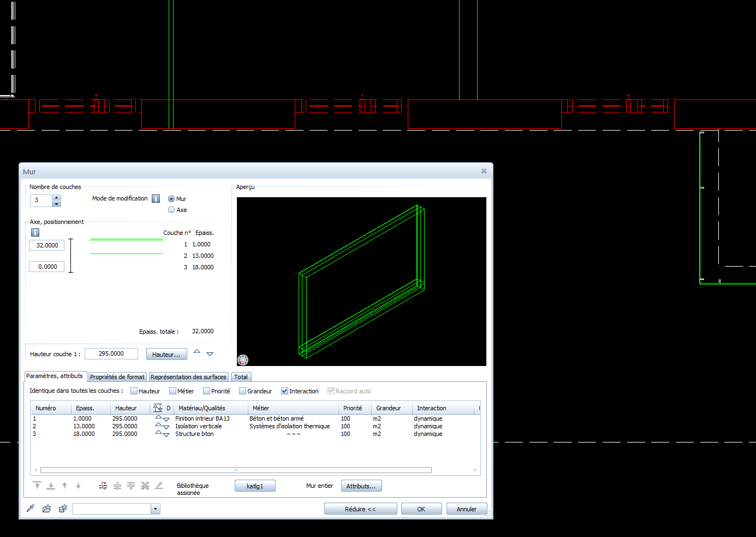This screenshot has width=756, height=537.
Task: Uncheck the Interaction checkbox
Action: [284, 391]
